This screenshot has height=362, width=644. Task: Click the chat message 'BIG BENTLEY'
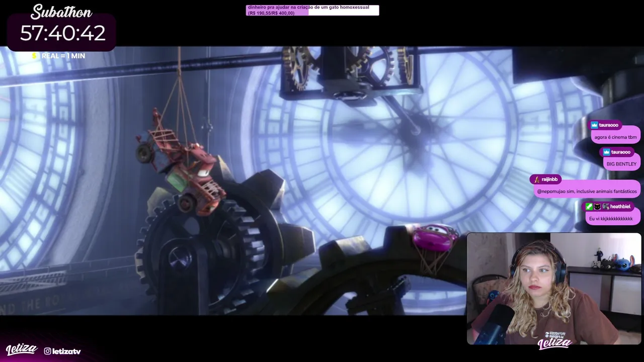[x=621, y=164]
